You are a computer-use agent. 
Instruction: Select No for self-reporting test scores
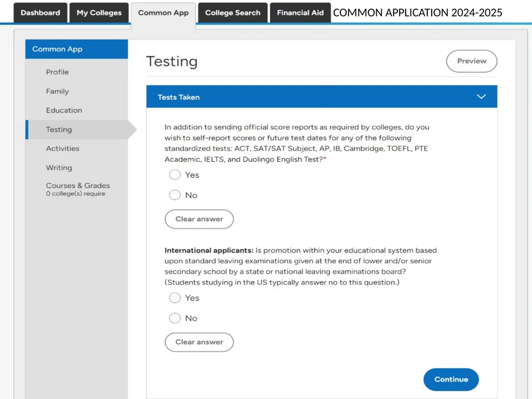175,195
